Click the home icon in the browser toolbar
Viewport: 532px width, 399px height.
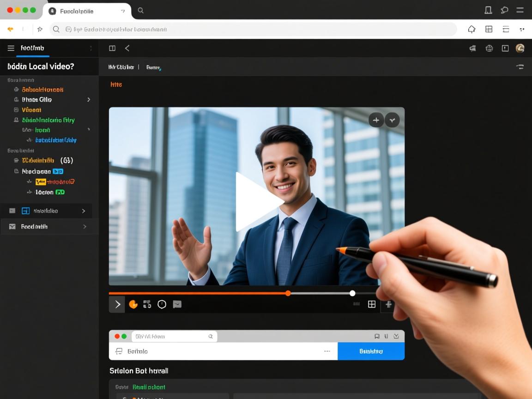pyautogui.click(x=472, y=30)
